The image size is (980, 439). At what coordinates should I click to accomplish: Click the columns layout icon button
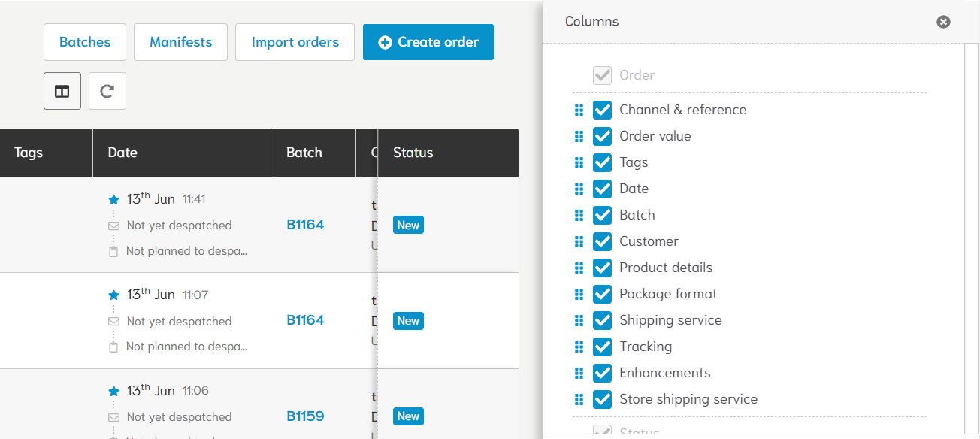click(x=62, y=91)
